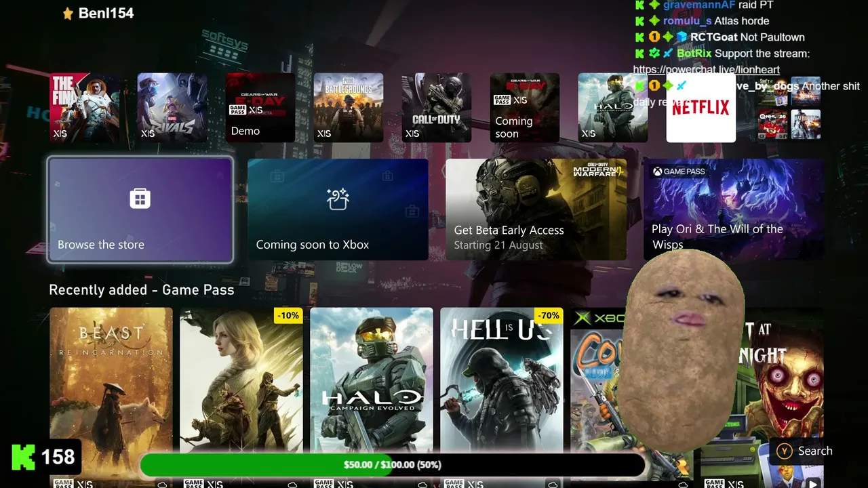Open the Halo Campaign Evolved cover
This screenshot has height=488, width=868.
tap(372, 398)
